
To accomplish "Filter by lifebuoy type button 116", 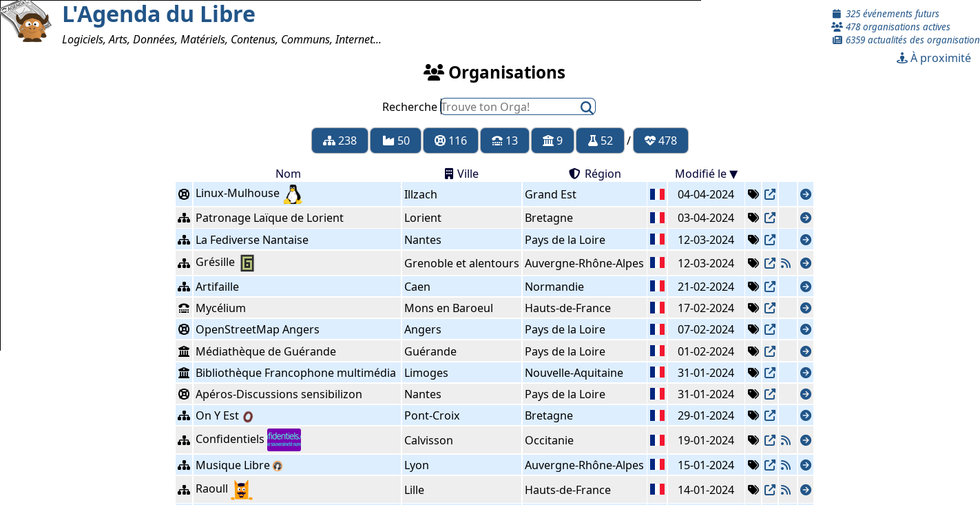I will coord(450,141).
